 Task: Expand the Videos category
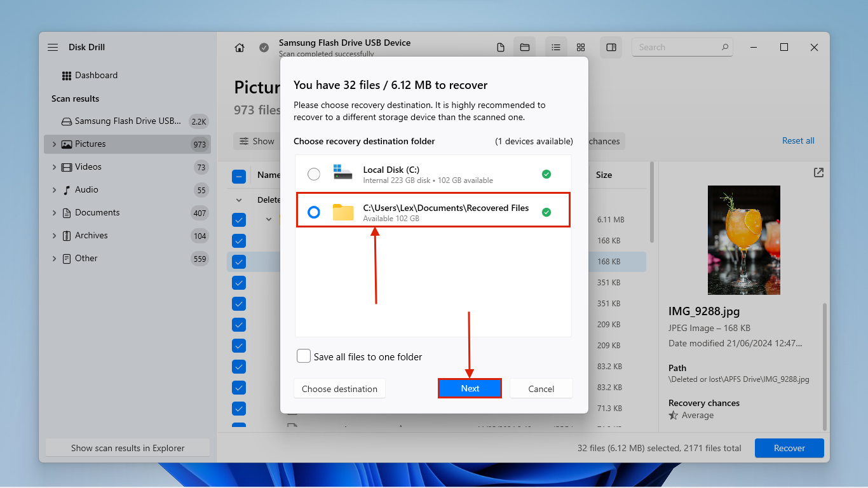tap(54, 167)
